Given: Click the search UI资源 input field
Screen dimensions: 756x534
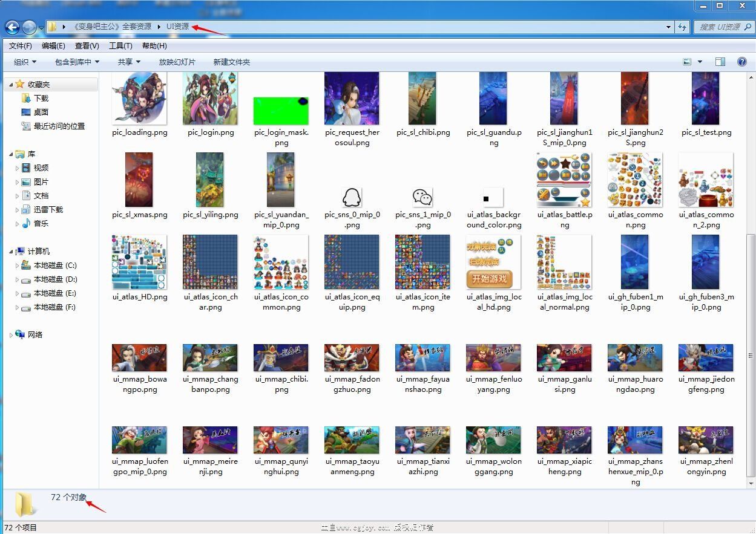Looking at the screenshot, I should (x=720, y=27).
